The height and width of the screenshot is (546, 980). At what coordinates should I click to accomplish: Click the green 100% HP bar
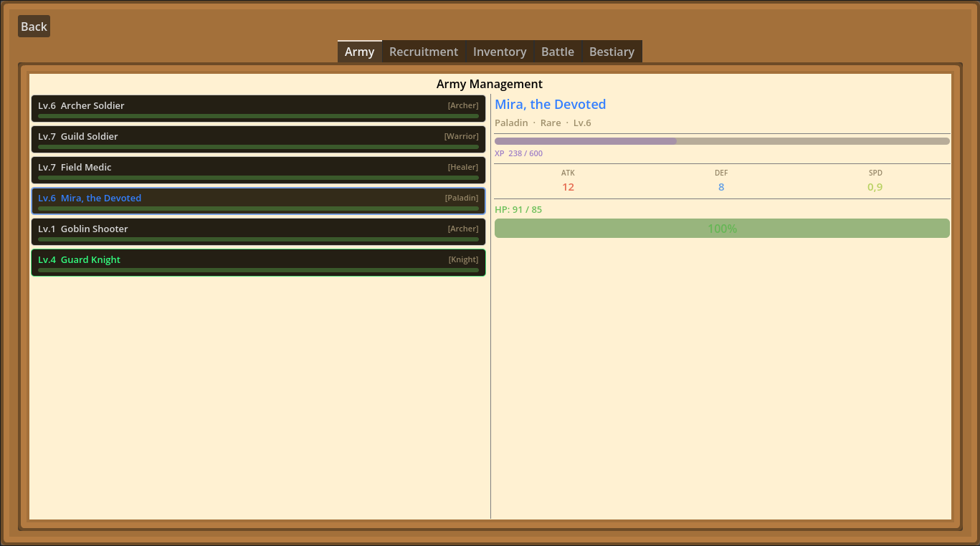722,229
